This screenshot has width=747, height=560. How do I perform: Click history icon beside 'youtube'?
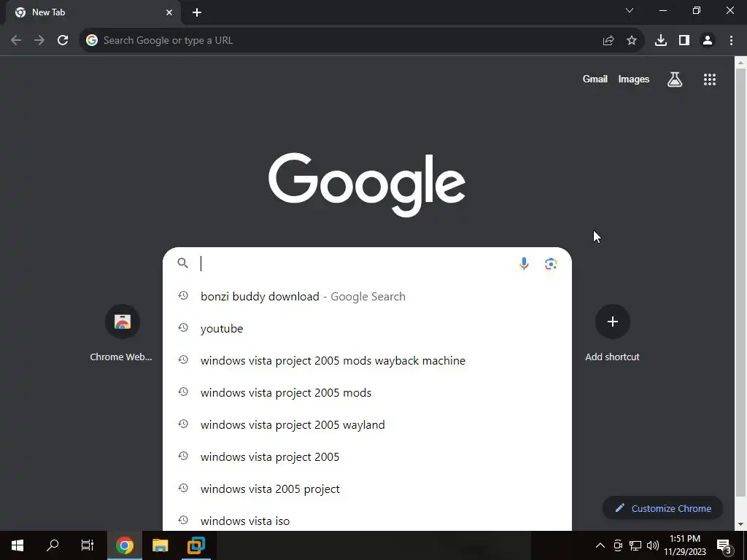pyautogui.click(x=183, y=327)
